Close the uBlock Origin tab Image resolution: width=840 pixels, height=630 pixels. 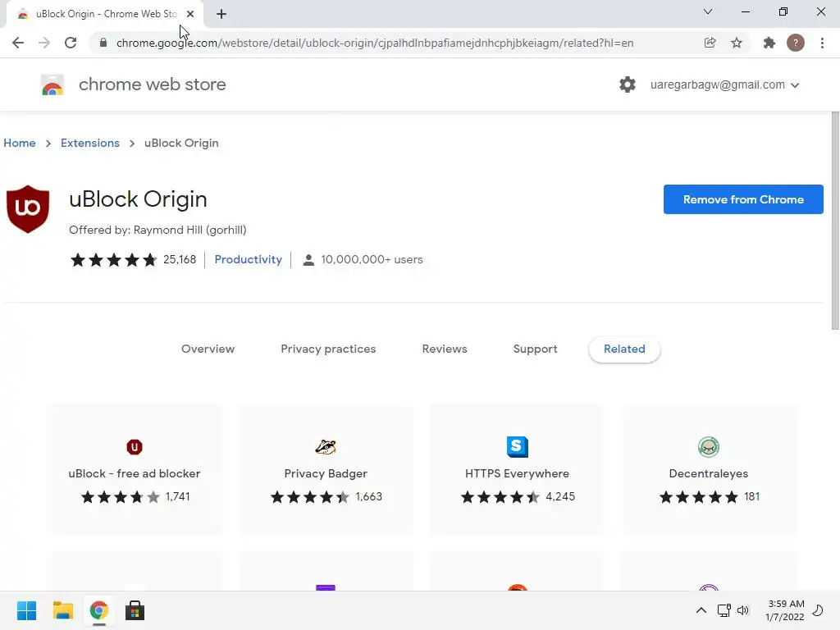pyautogui.click(x=190, y=14)
